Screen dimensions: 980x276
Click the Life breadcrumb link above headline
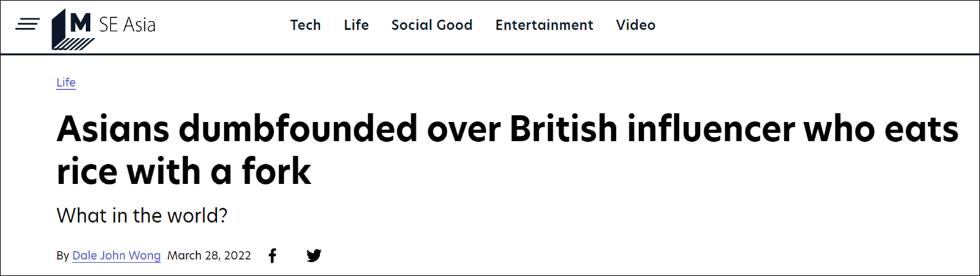tap(66, 82)
